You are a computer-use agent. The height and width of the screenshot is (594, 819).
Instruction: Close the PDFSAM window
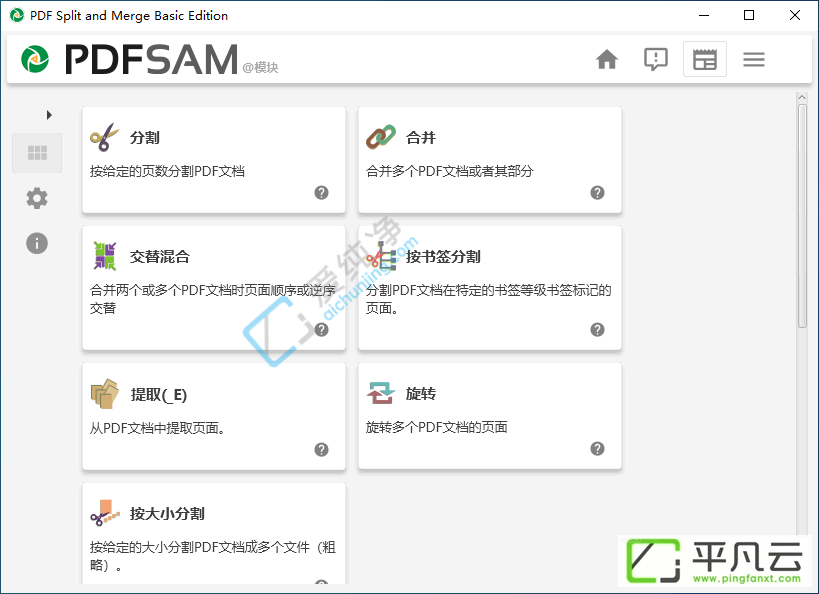[x=794, y=15]
